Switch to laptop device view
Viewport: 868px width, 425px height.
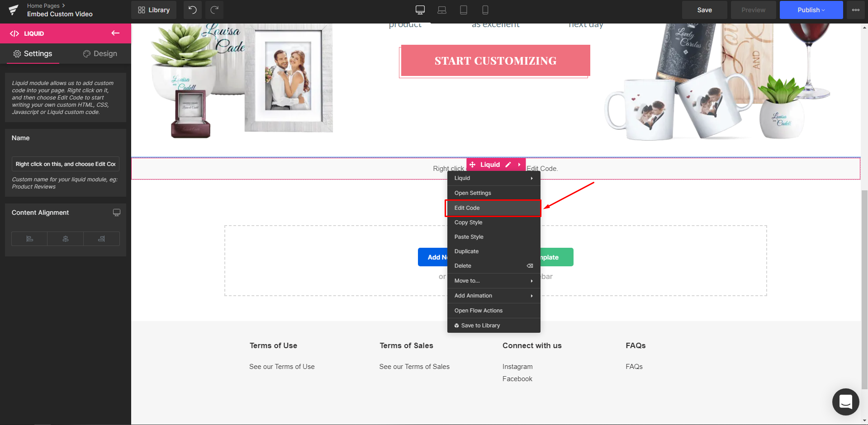442,10
